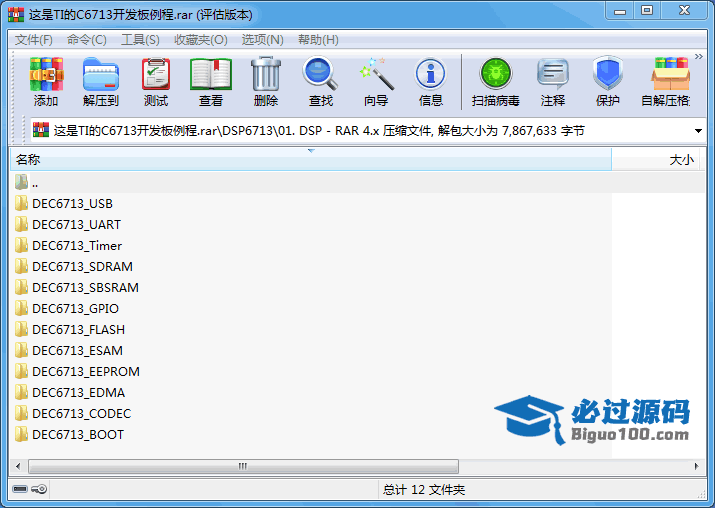715x508 pixels.
Task: Minimize the WinRAR window
Action: pos(620,11)
